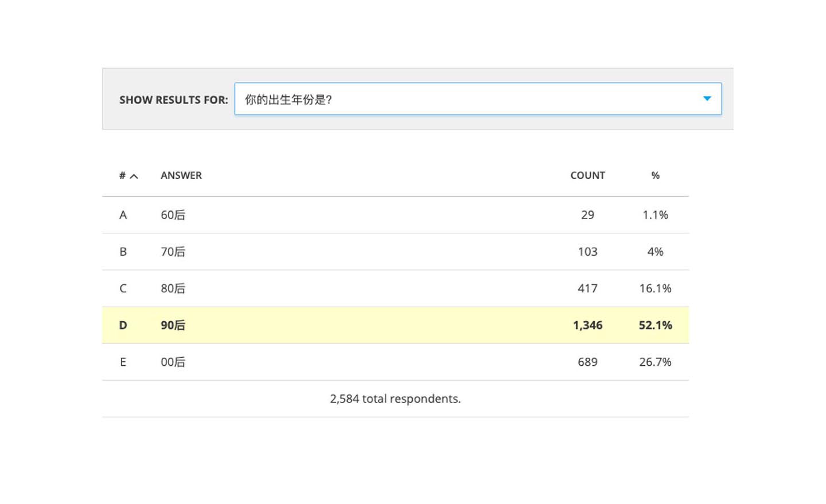Click percentage 4%

click(655, 252)
